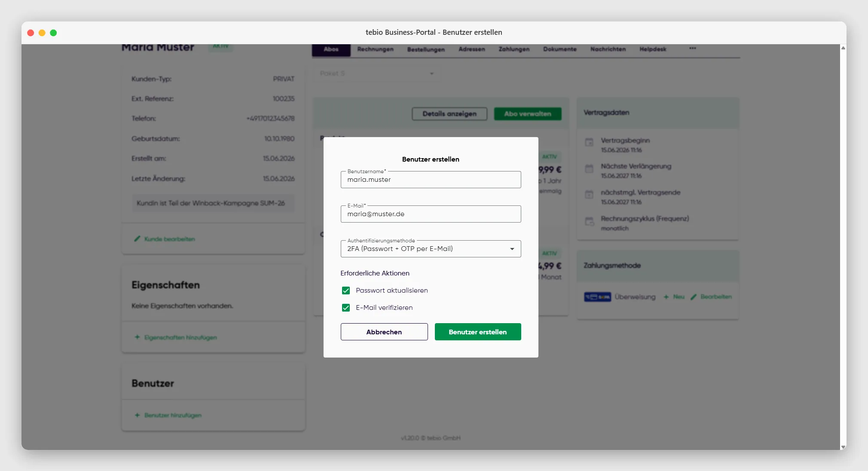Click the scrollbar down arrow
The width and height of the screenshot is (868, 471).
(x=843, y=447)
